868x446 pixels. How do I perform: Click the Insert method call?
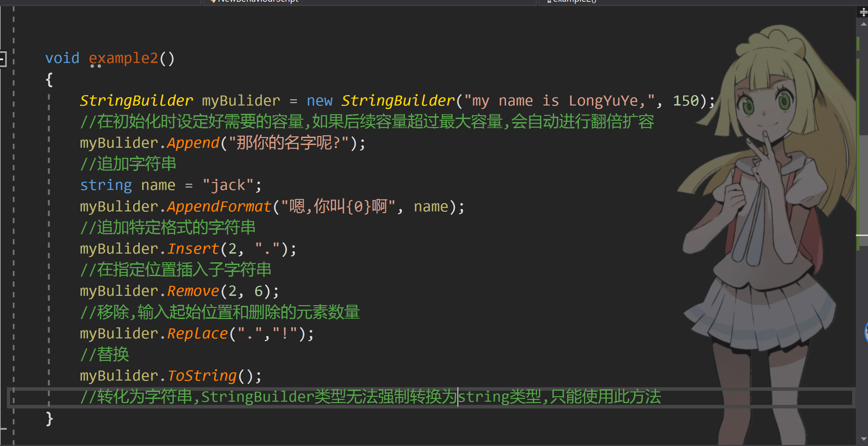point(193,249)
